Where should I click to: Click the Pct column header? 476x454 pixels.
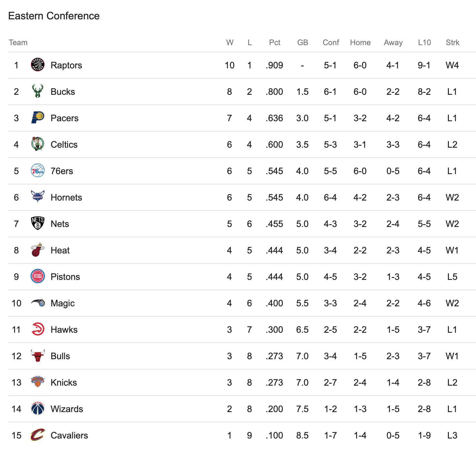click(275, 43)
